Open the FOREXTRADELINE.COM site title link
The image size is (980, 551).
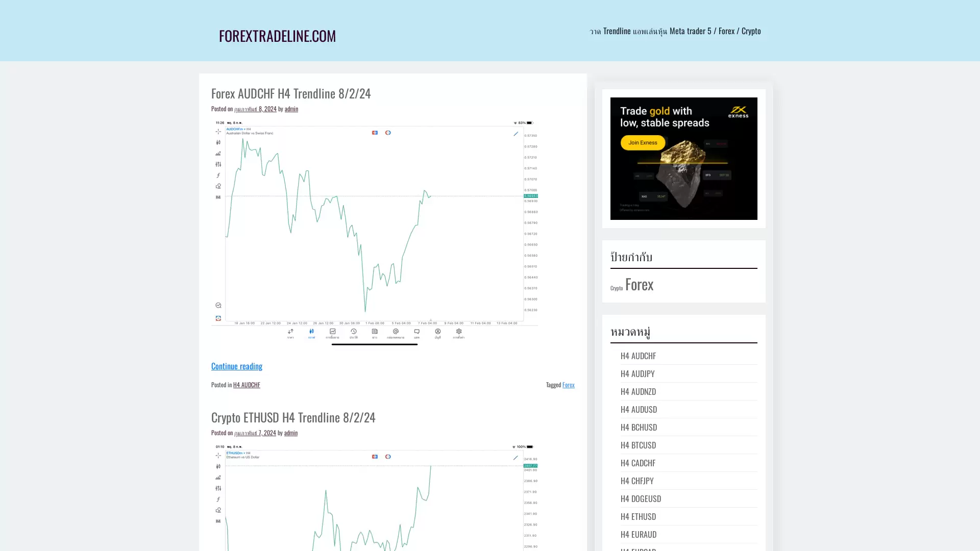tap(277, 36)
